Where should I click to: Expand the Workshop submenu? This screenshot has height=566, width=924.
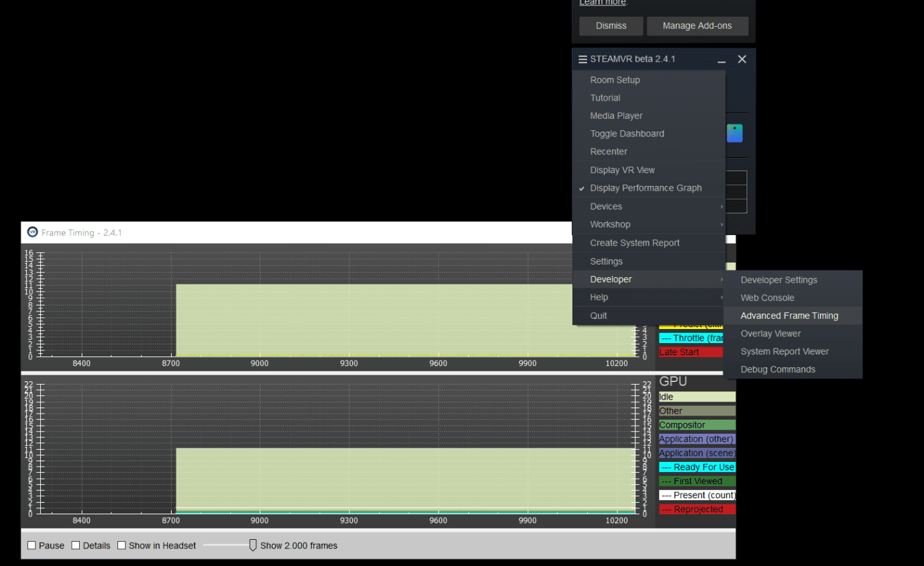tap(648, 224)
